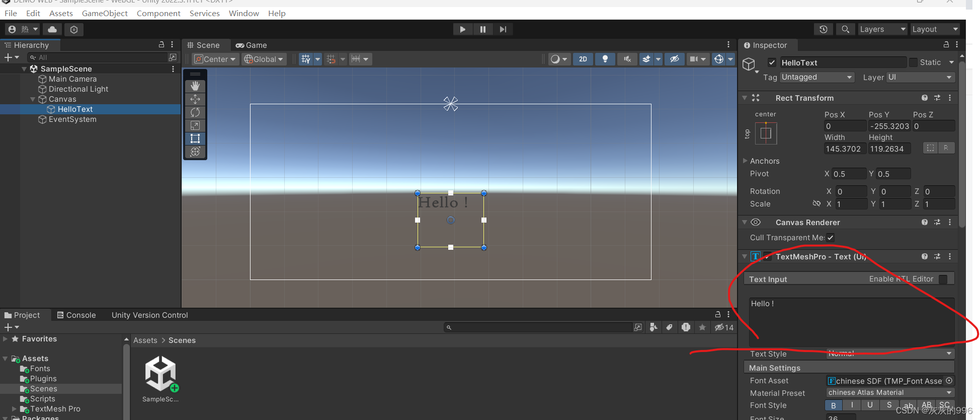The width and height of the screenshot is (980, 420).
Task: Toggle scene audio mute icon
Action: [627, 59]
